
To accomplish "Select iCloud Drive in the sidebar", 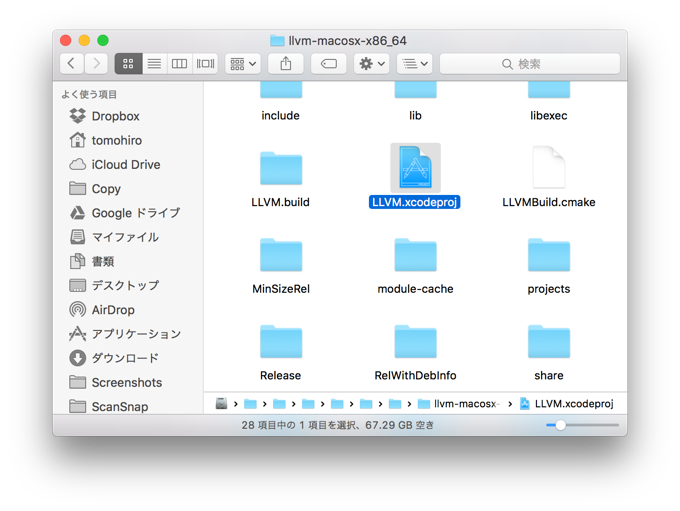I will pos(115,164).
